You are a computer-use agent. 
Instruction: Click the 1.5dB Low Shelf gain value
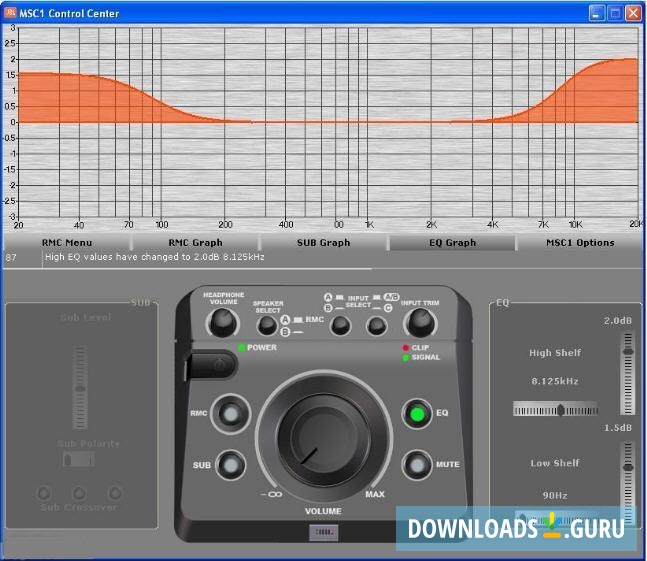point(618,428)
